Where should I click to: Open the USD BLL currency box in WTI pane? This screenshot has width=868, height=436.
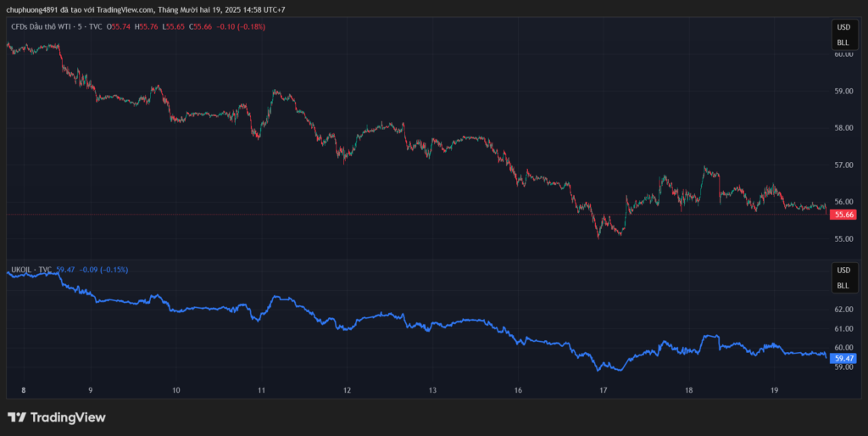843,35
